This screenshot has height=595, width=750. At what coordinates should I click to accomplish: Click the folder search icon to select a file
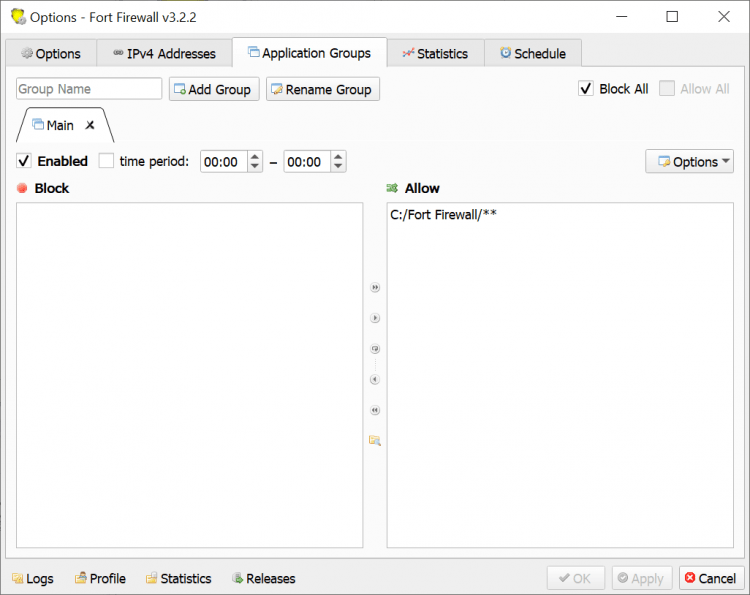pyautogui.click(x=375, y=440)
